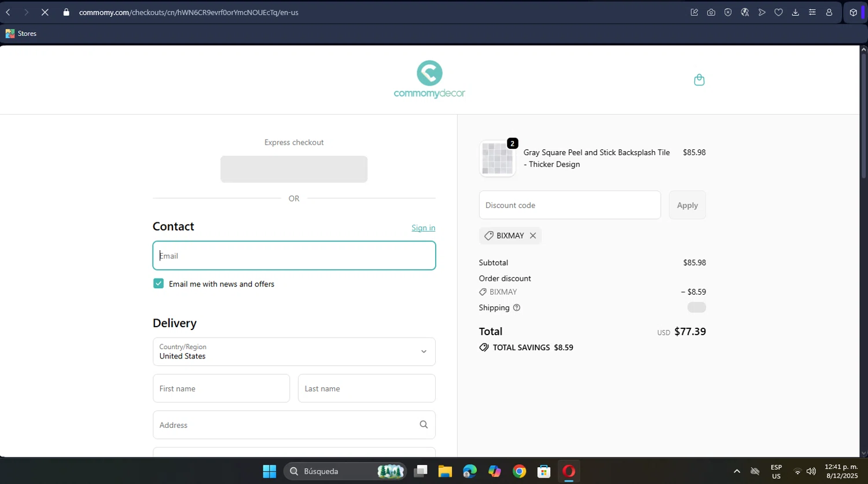Click the Express checkout button placeholder
The height and width of the screenshot is (484, 868).
click(294, 169)
